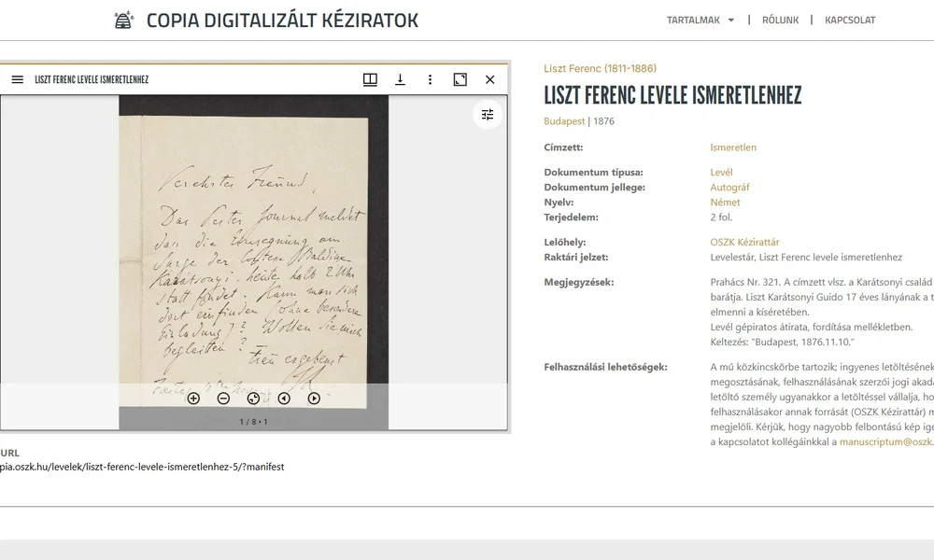Click the viewer title 'Liszt Ferenc levele ismeretlenhez'
The height and width of the screenshot is (560, 934).
(x=92, y=79)
